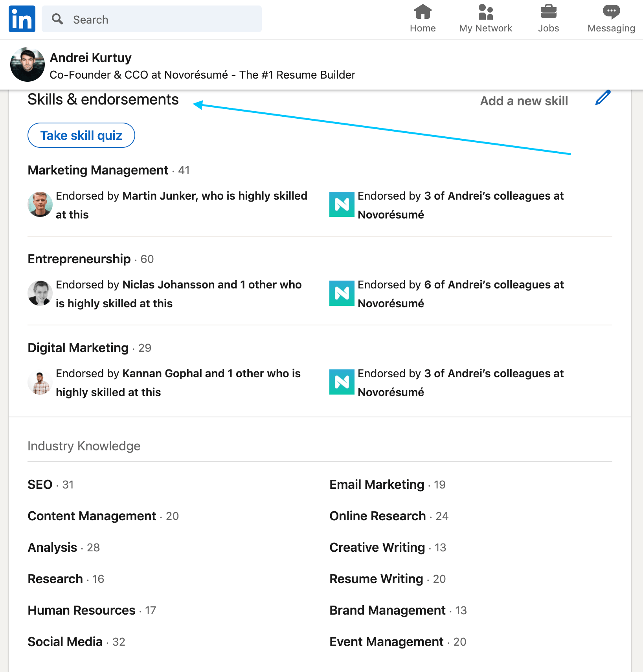Click Kannan Gophal's endorser avatar
643x672 pixels.
coord(40,382)
